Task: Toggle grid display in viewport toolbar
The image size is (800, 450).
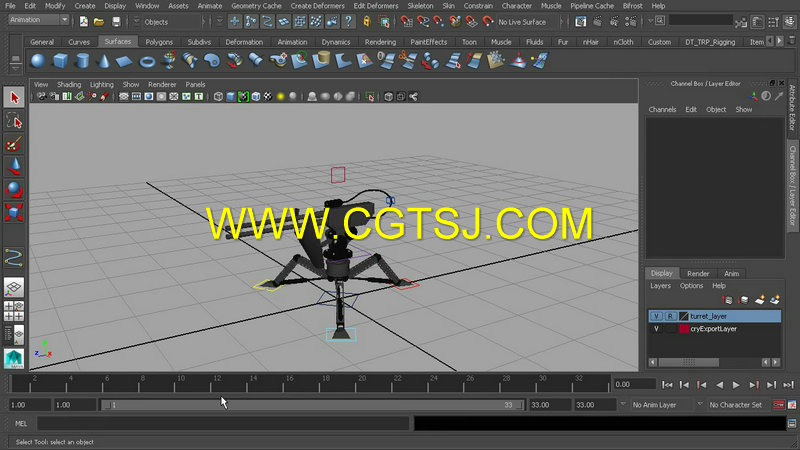Action: (123, 96)
